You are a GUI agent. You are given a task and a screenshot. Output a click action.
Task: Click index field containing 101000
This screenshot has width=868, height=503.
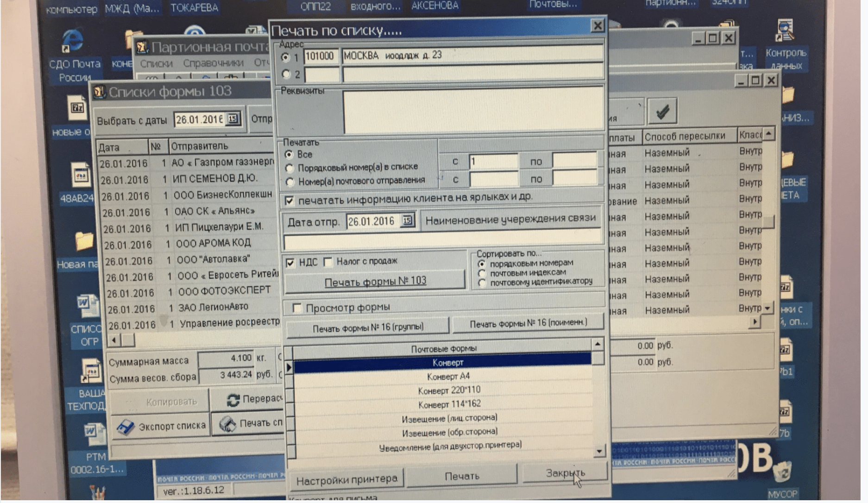click(x=321, y=57)
